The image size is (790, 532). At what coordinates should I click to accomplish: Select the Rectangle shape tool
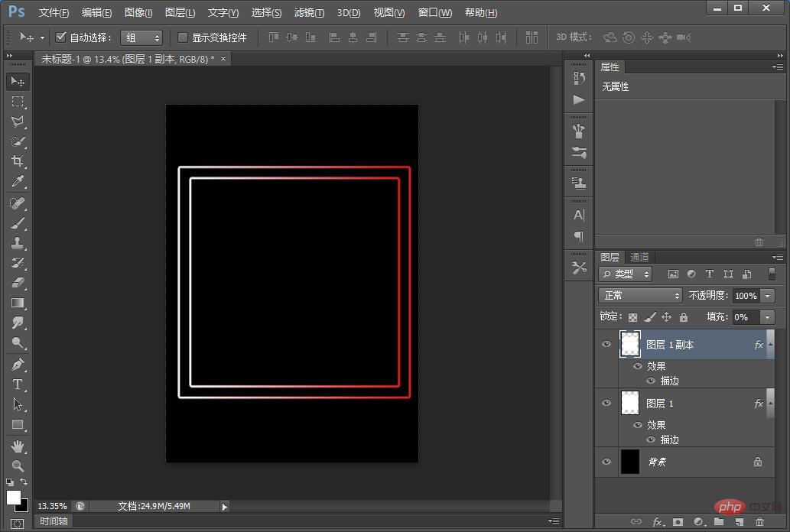[18, 425]
